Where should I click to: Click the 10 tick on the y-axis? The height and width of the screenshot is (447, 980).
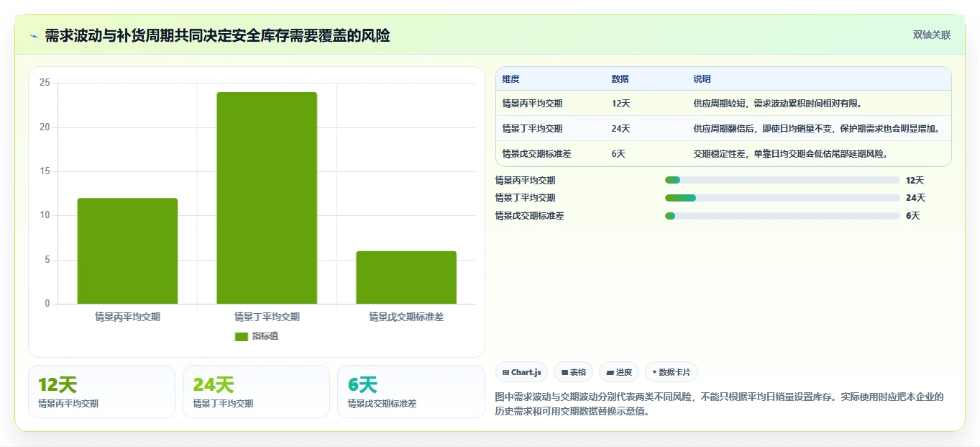(x=45, y=215)
